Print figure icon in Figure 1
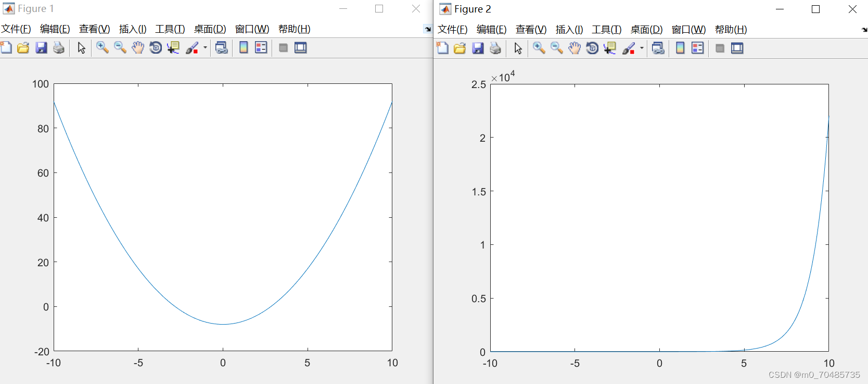 (x=59, y=48)
